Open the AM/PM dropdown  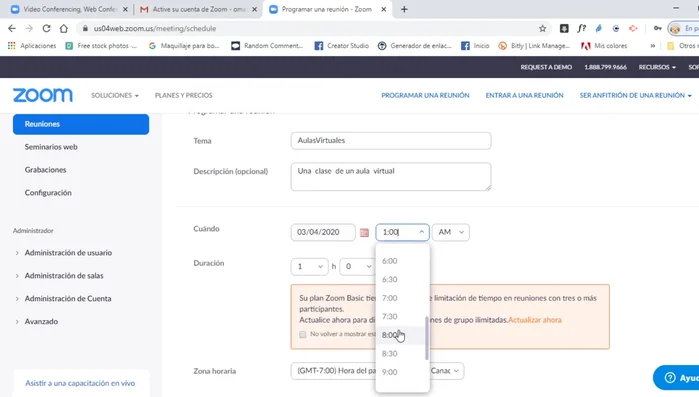(451, 232)
